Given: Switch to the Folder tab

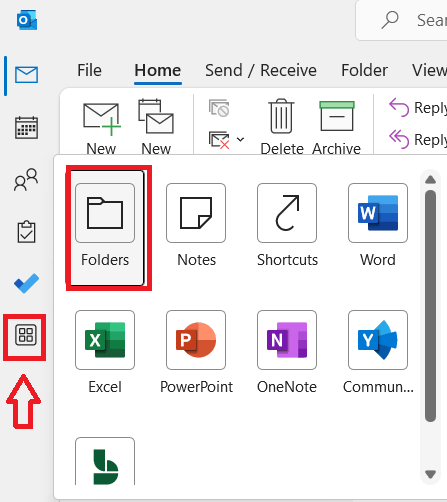Looking at the screenshot, I should 364,70.
